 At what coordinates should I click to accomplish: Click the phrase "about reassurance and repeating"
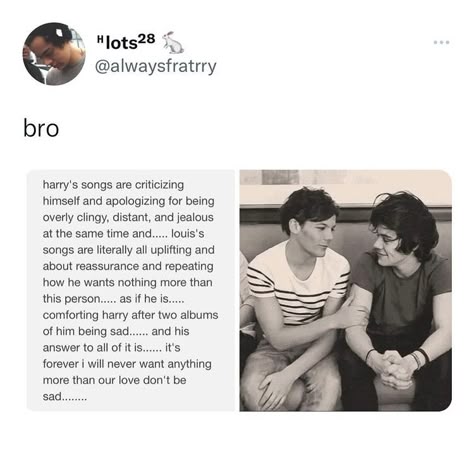coord(128,266)
